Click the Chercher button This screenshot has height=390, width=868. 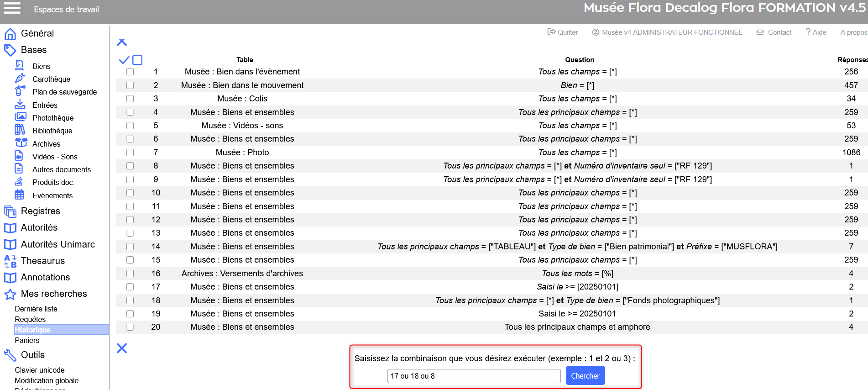pos(585,376)
